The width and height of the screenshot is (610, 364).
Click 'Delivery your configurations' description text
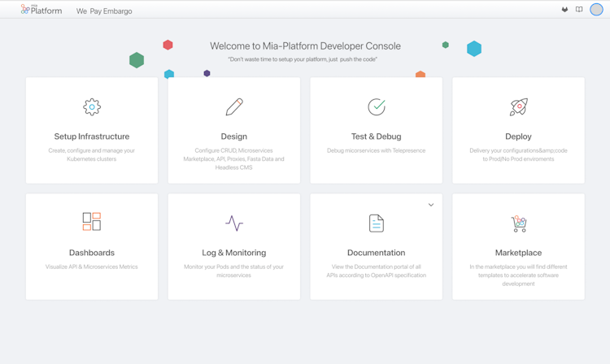pyautogui.click(x=518, y=154)
